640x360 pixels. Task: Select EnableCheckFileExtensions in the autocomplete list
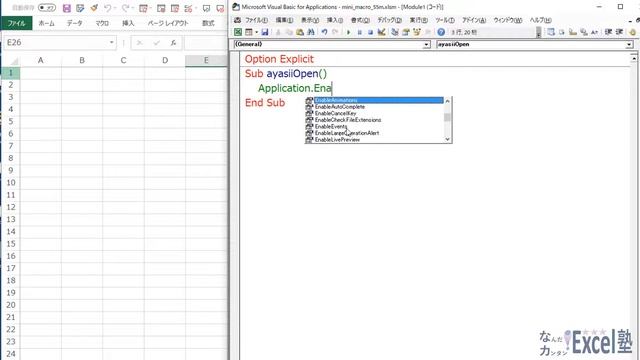(x=374, y=120)
